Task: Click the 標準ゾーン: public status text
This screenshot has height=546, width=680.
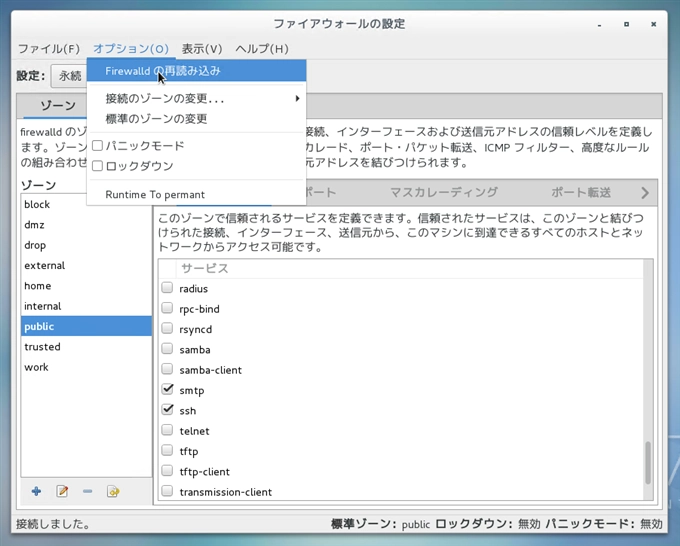Action: coord(381,524)
